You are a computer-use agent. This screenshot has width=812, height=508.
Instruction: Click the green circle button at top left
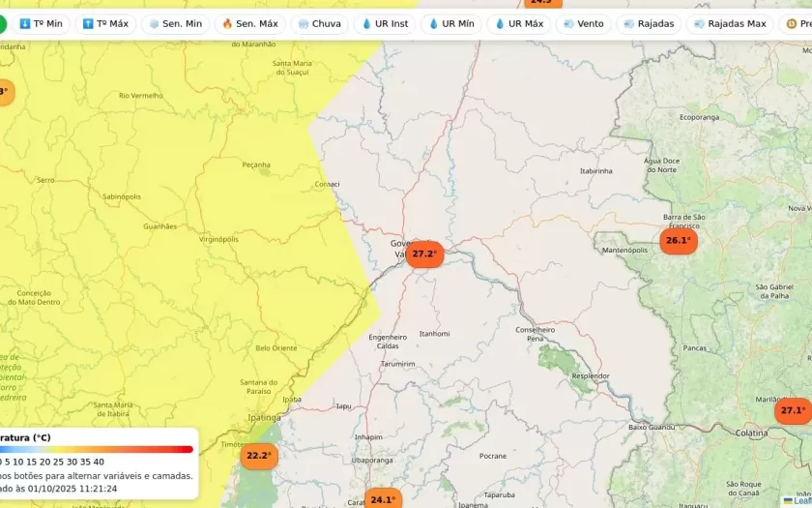tap(2, 23)
